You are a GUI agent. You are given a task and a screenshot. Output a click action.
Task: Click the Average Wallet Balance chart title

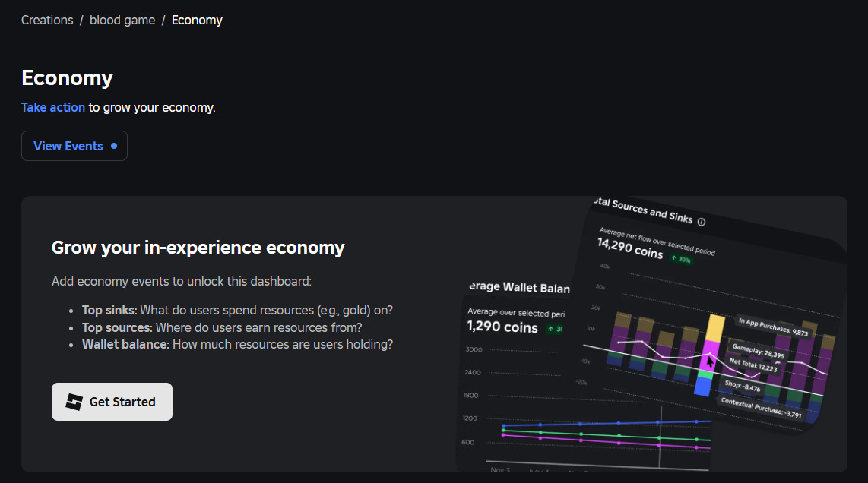point(517,287)
